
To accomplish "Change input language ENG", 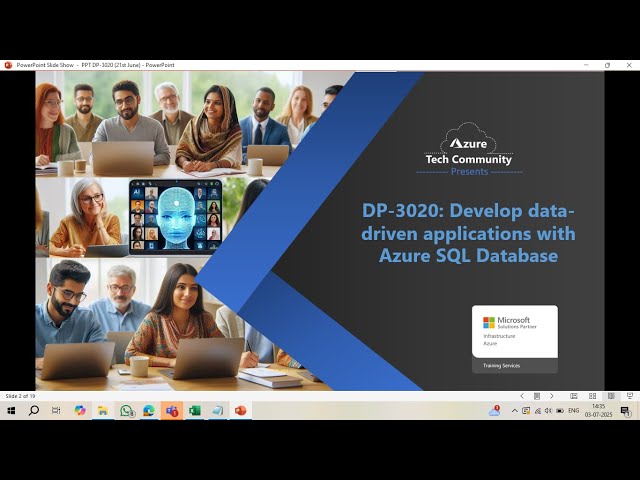I will (x=573, y=411).
